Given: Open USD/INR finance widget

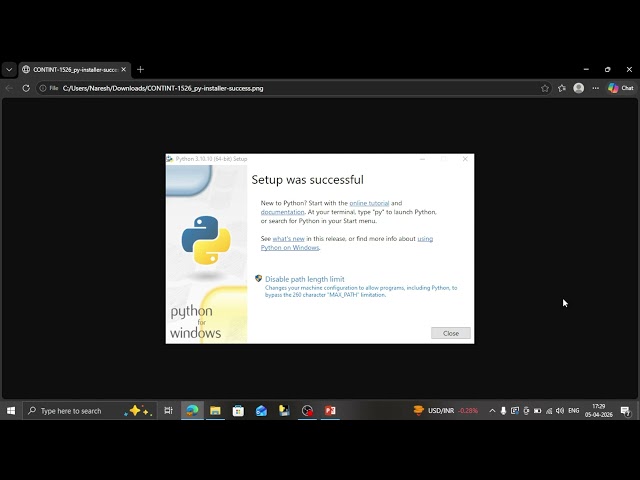Looking at the screenshot, I should pos(445,411).
